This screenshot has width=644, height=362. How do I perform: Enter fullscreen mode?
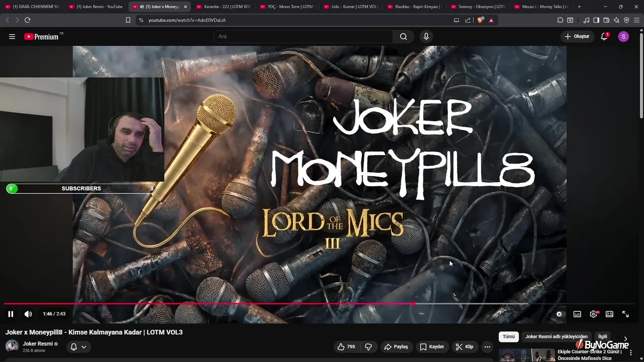pyautogui.click(x=625, y=314)
